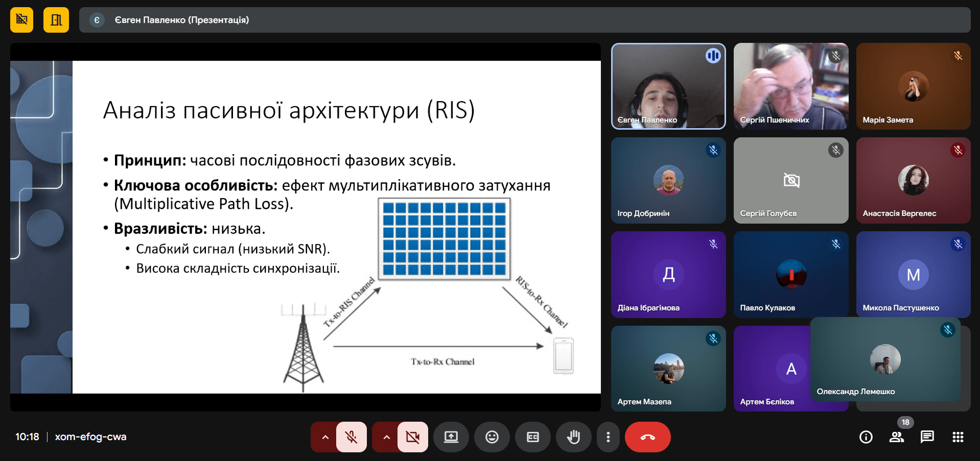Toggle closed captions
The image size is (980, 461).
pos(532,437)
